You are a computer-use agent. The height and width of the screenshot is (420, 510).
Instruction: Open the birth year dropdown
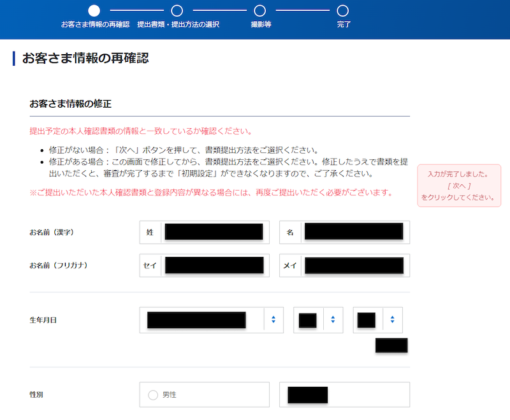tap(211, 320)
